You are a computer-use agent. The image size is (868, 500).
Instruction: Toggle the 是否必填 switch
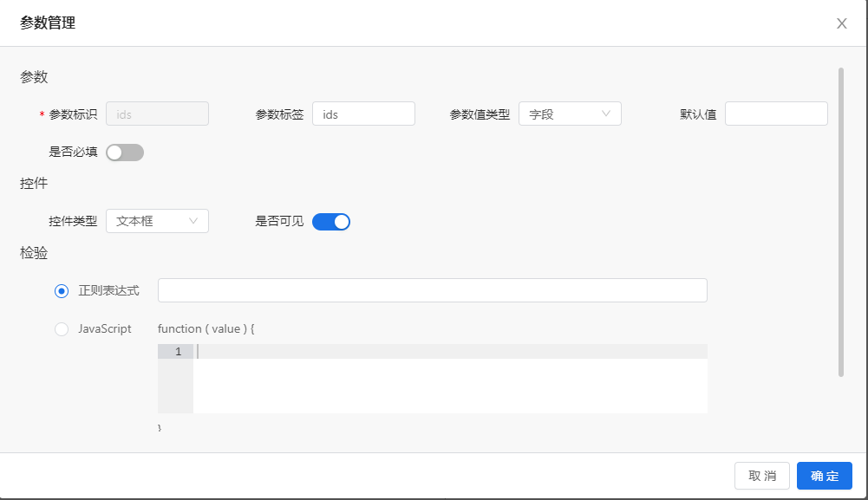(125, 153)
